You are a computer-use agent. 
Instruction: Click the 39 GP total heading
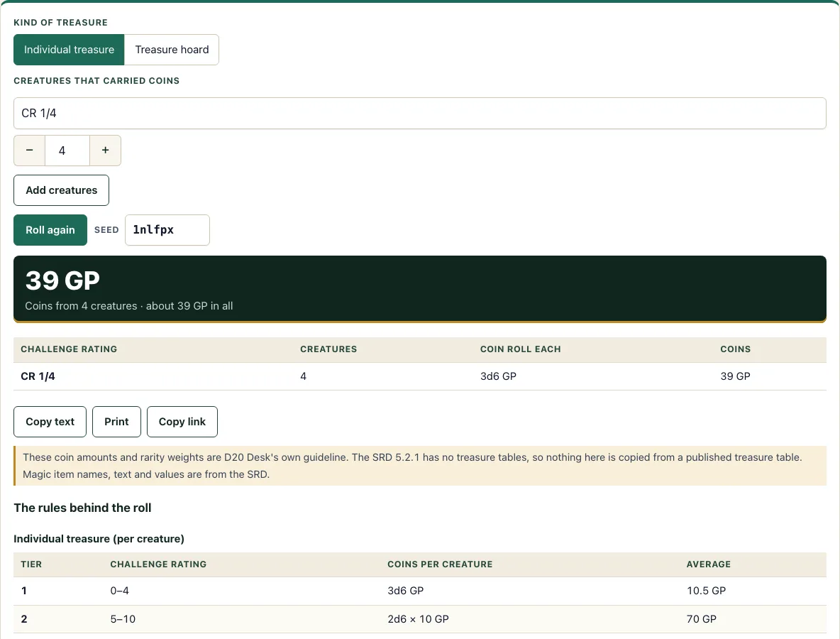point(62,280)
